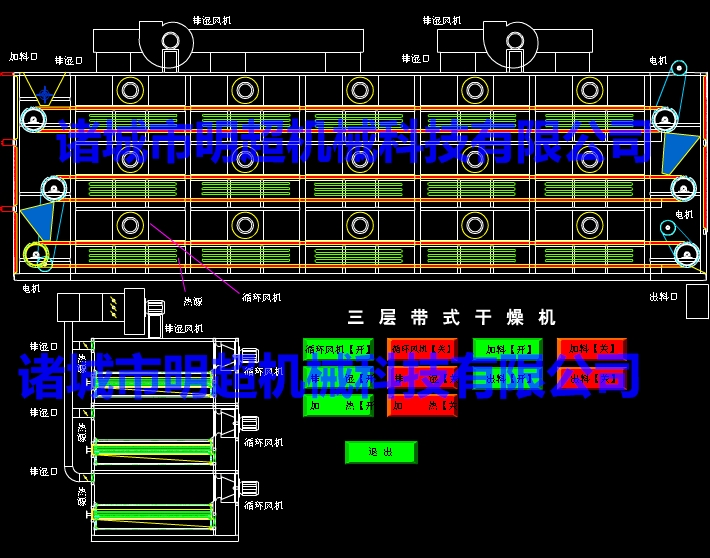Enable heating with green 加热【开】 button

click(338, 406)
